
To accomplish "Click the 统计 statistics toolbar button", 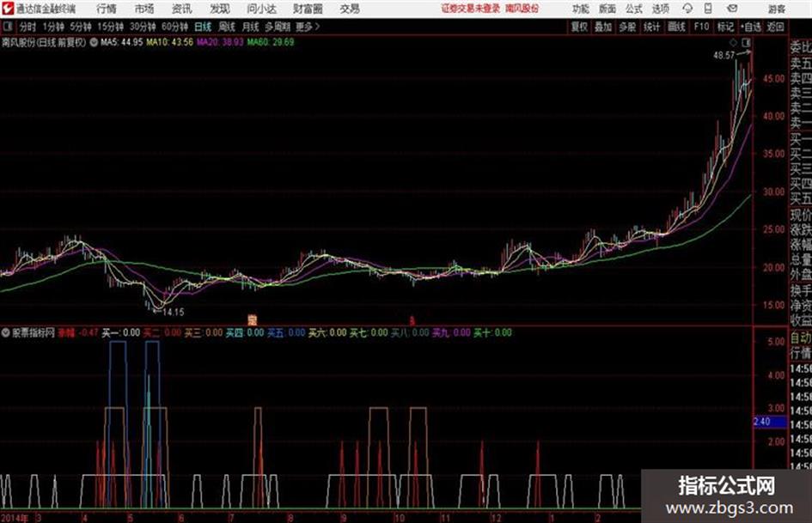I will (x=651, y=27).
